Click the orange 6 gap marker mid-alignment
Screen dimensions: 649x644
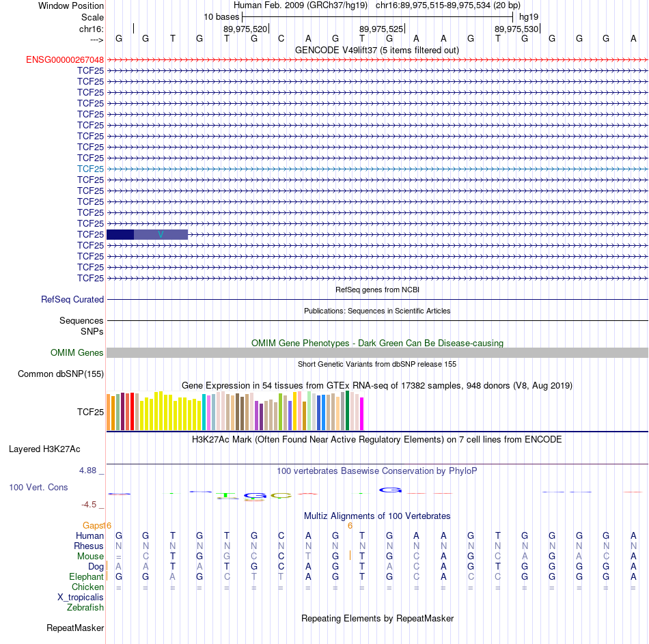coord(350,526)
